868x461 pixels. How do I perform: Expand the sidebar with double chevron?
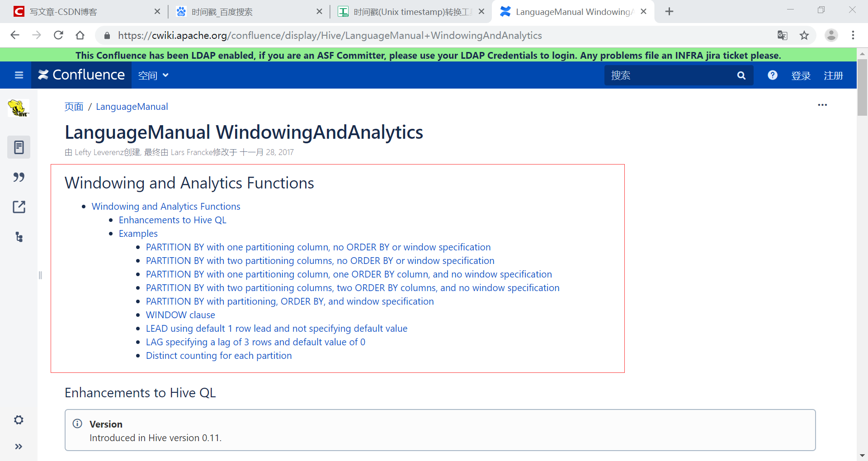(19, 447)
